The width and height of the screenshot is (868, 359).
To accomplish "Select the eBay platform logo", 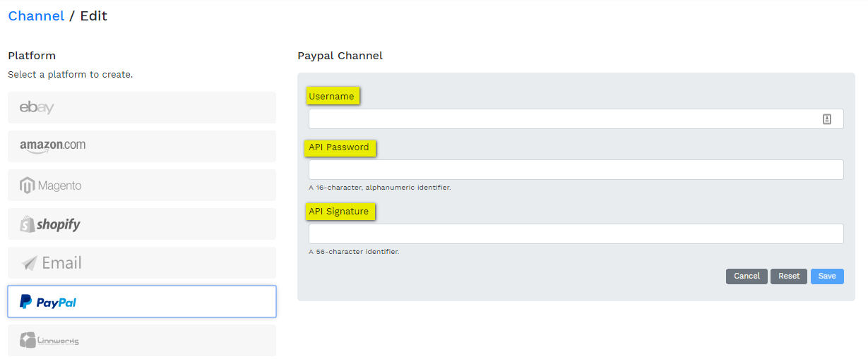I will point(37,107).
